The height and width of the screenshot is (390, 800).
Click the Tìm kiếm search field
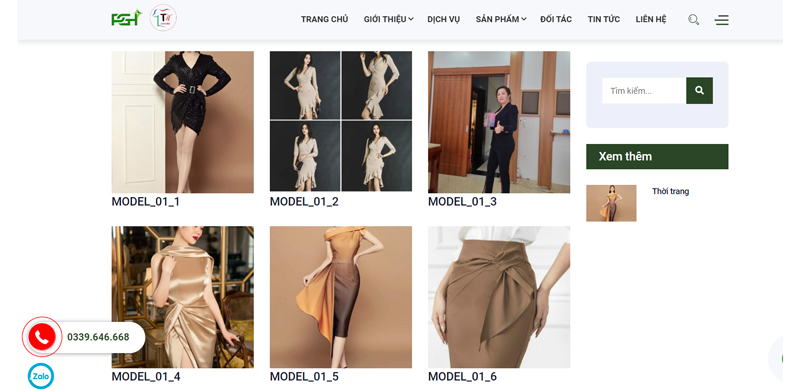(x=644, y=90)
